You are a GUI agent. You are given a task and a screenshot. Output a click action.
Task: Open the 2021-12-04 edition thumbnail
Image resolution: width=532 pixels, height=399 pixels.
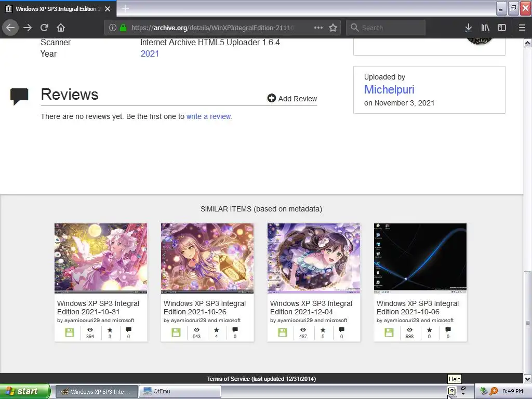pyautogui.click(x=314, y=258)
